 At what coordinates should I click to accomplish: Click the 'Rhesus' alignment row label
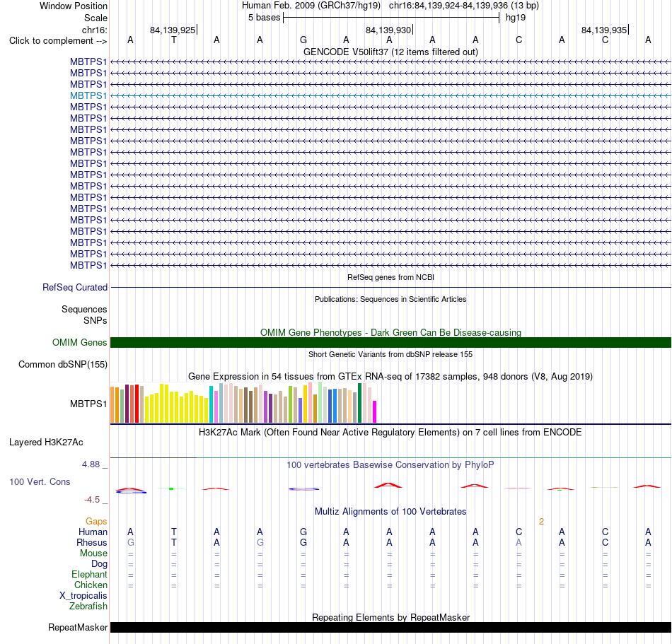pos(92,542)
